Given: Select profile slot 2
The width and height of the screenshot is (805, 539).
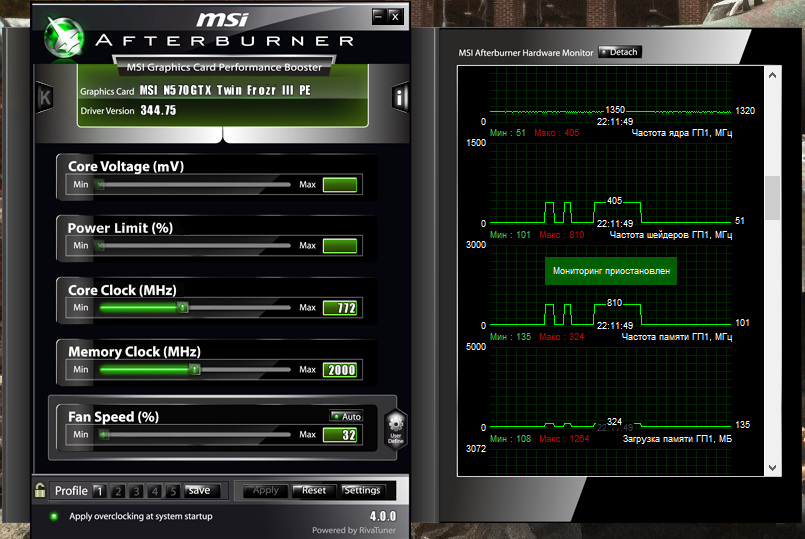Looking at the screenshot, I should point(118,491).
